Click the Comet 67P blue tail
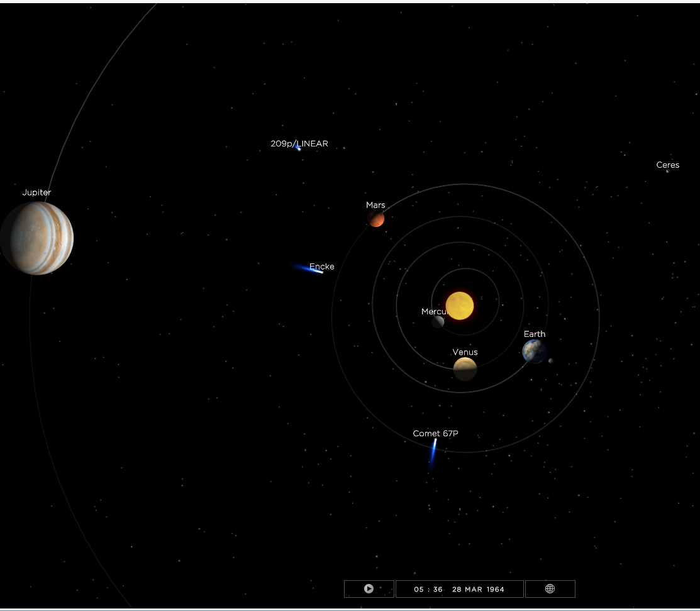 coord(433,454)
